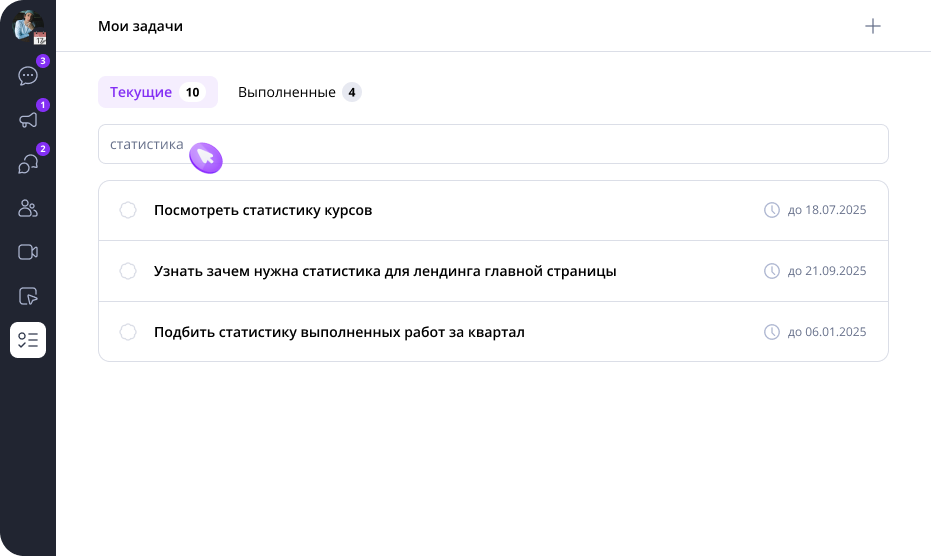The image size is (932, 556).
Task: Open the contacts people icon
Action: pyautogui.click(x=28, y=208)
